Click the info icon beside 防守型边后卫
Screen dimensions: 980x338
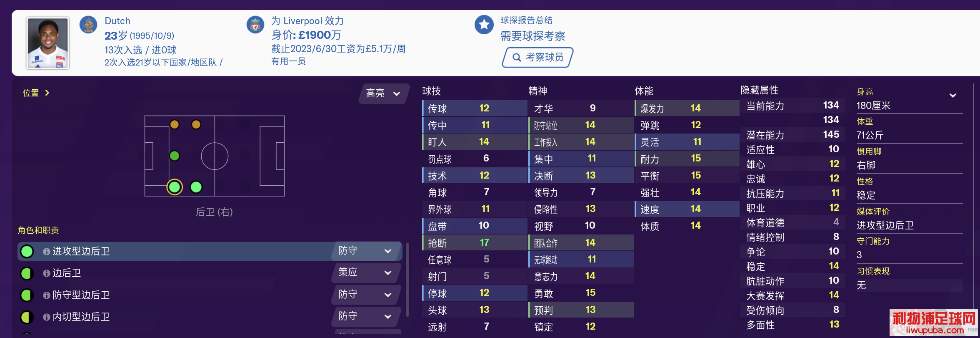pyautogui.click(x=47, y=295)
